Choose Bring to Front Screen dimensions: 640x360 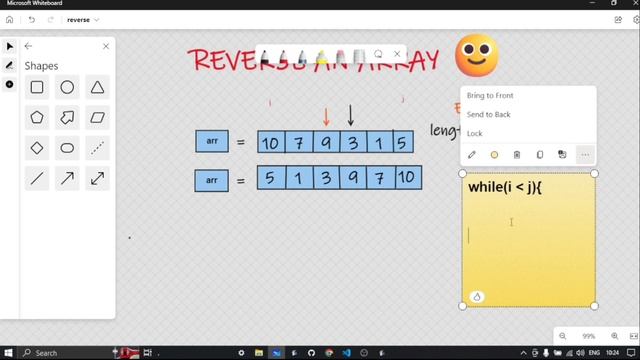[490, 96]
